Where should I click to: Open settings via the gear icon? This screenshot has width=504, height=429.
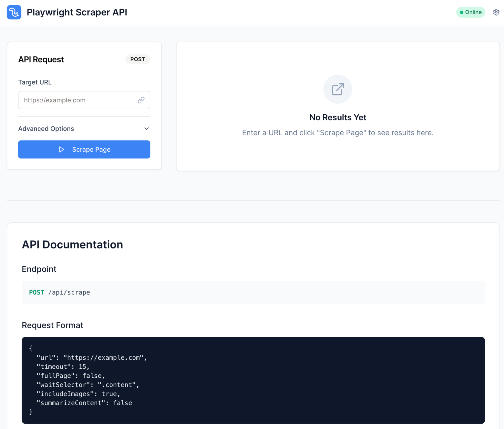tap(496, 12)
